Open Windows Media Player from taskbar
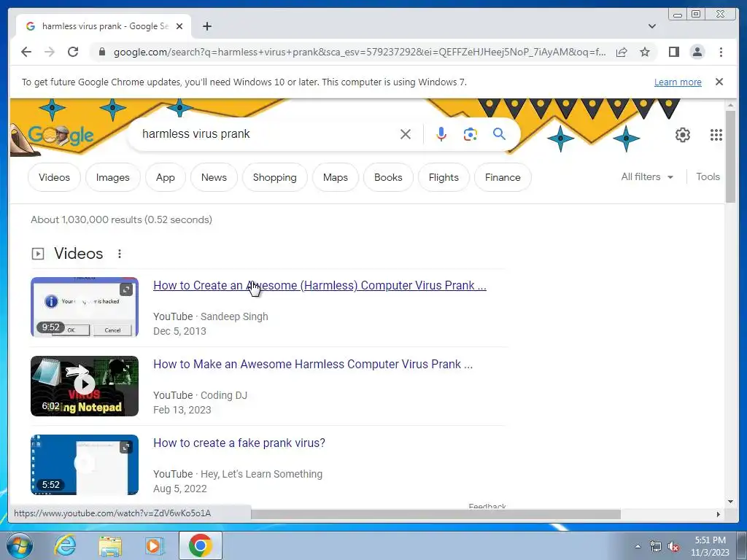Screen dimensions: 747x560 coord(154,545)
